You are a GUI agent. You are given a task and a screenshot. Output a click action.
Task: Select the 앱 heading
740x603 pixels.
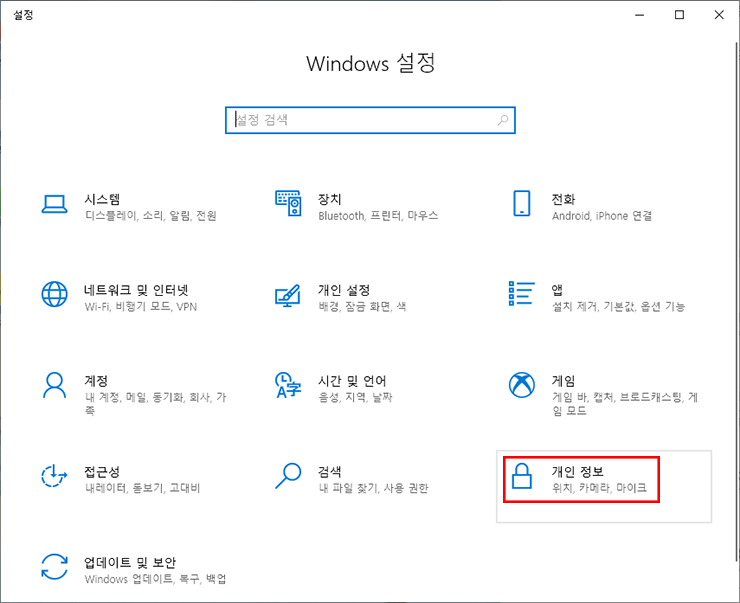(x=557, y=290)
